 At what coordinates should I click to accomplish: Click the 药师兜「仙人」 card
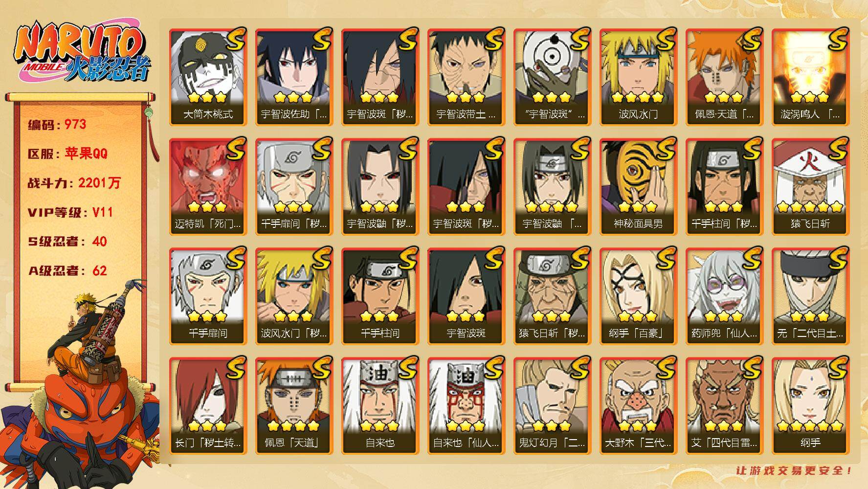click(x=724, y=296)
